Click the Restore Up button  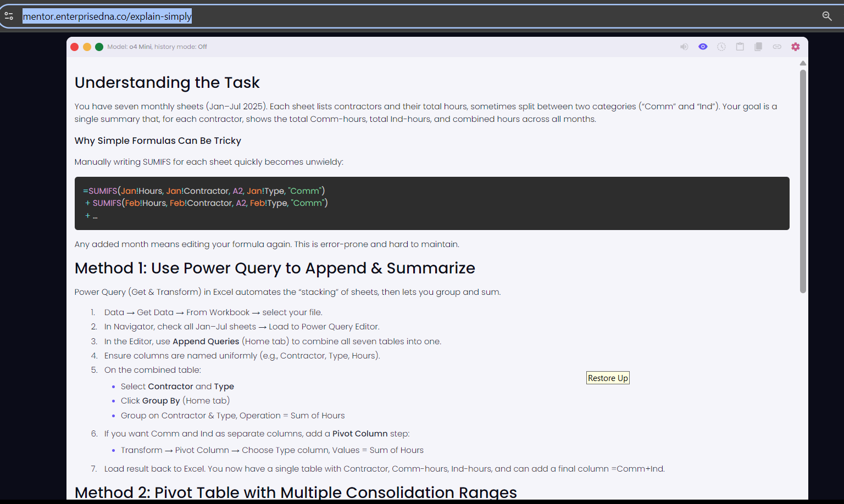[608, 378]
